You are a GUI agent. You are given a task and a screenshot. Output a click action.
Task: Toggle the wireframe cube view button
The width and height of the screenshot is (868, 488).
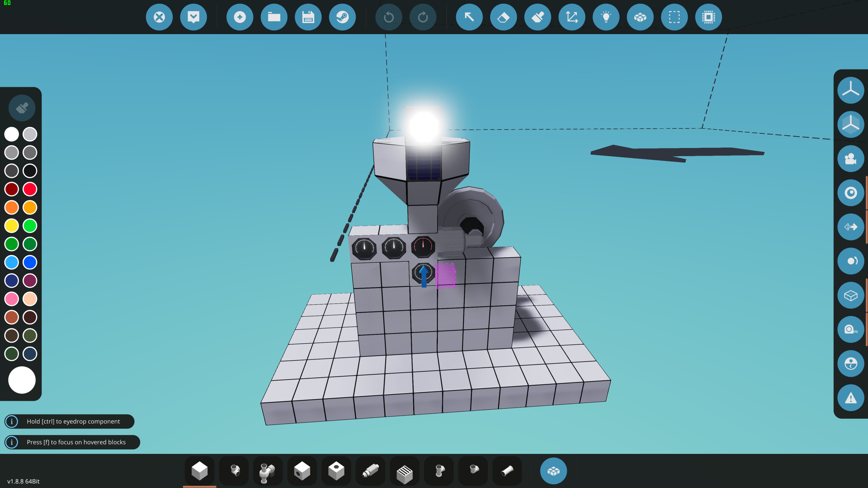[850, 295]
